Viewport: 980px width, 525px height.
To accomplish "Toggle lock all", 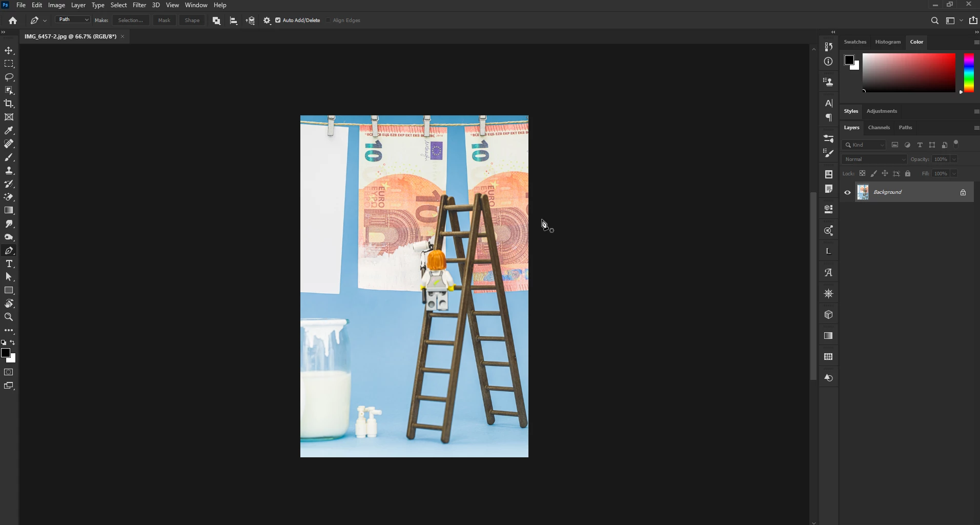I will [908, 174].
